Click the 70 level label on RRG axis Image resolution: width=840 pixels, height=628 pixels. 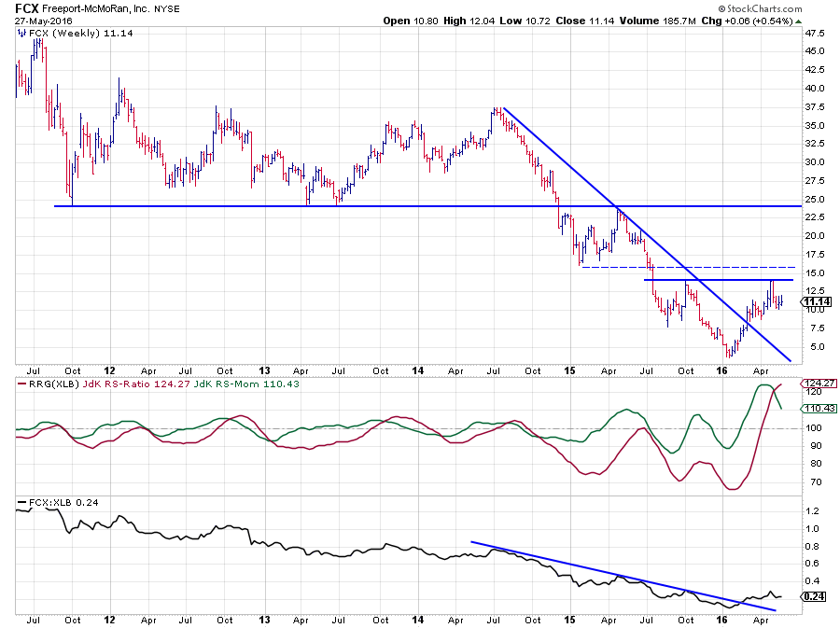[816, 481]
